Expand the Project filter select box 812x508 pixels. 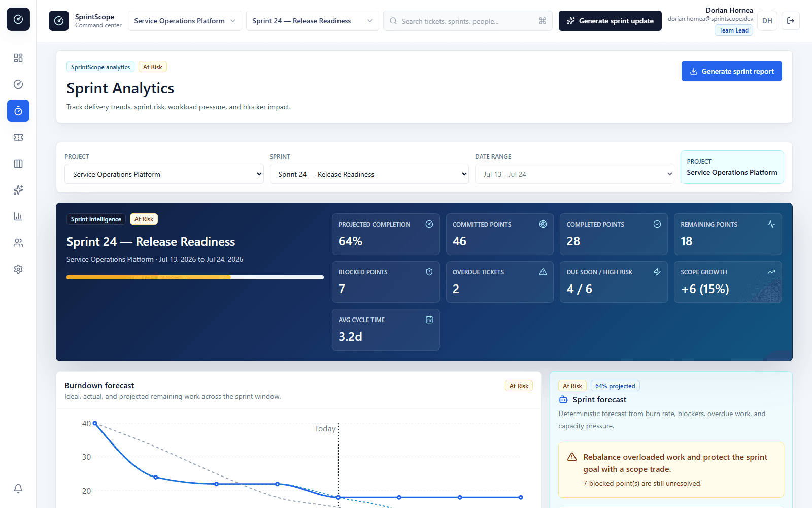pos(164,174)
